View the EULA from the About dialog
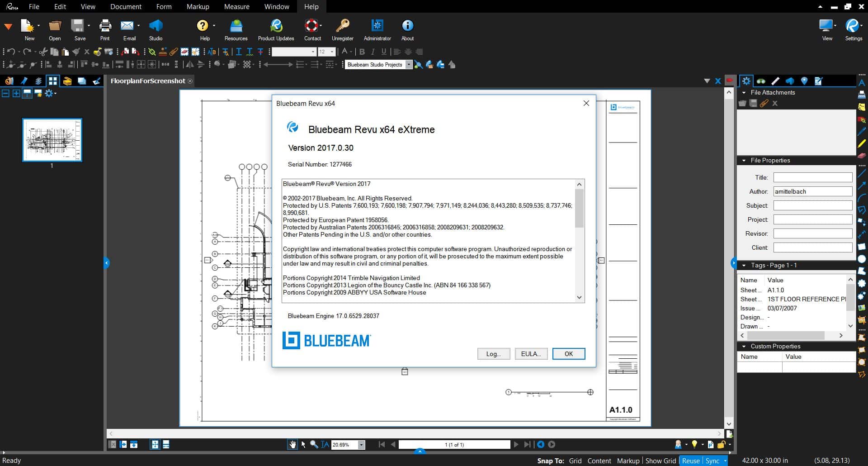The width and height of the screenshot is (868, 466). click(x=531, y=353)
